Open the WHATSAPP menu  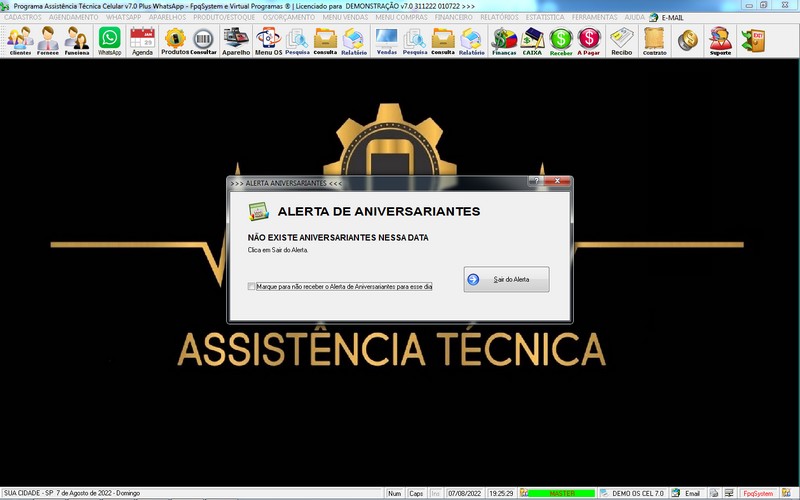[x=123, y=17]
